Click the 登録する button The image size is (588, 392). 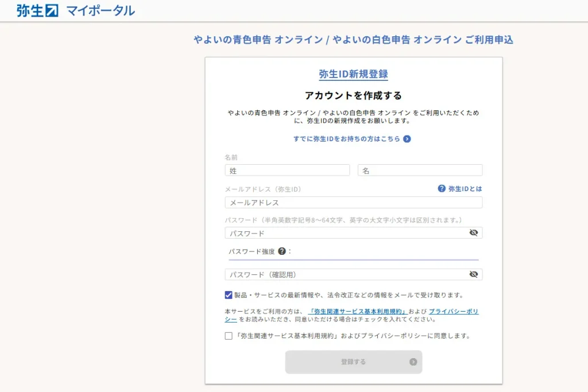[x=354, y=362]
